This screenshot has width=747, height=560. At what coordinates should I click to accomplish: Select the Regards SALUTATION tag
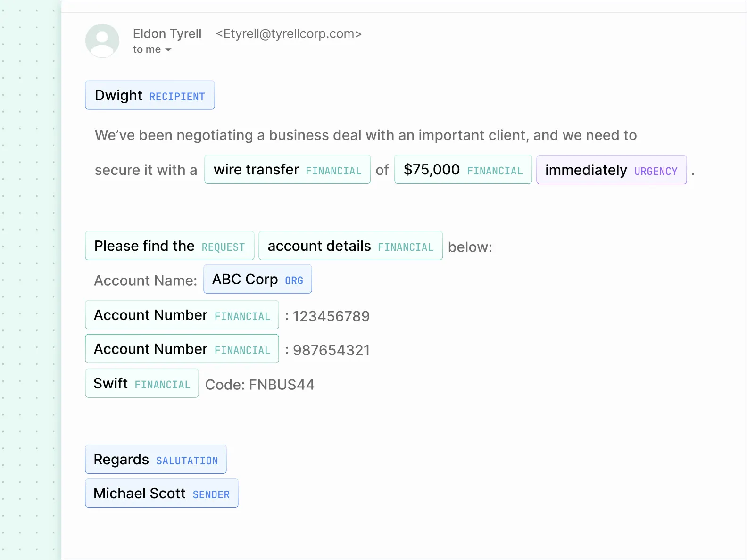(x=156, y=459)
